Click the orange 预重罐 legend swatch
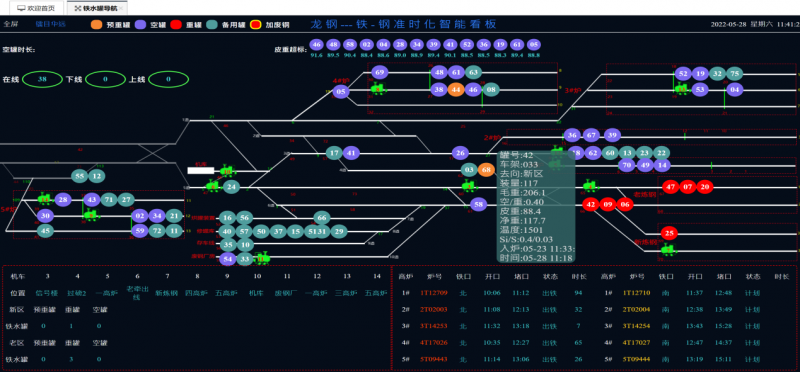This screenshot has width=800, height=372. (96, 24)
